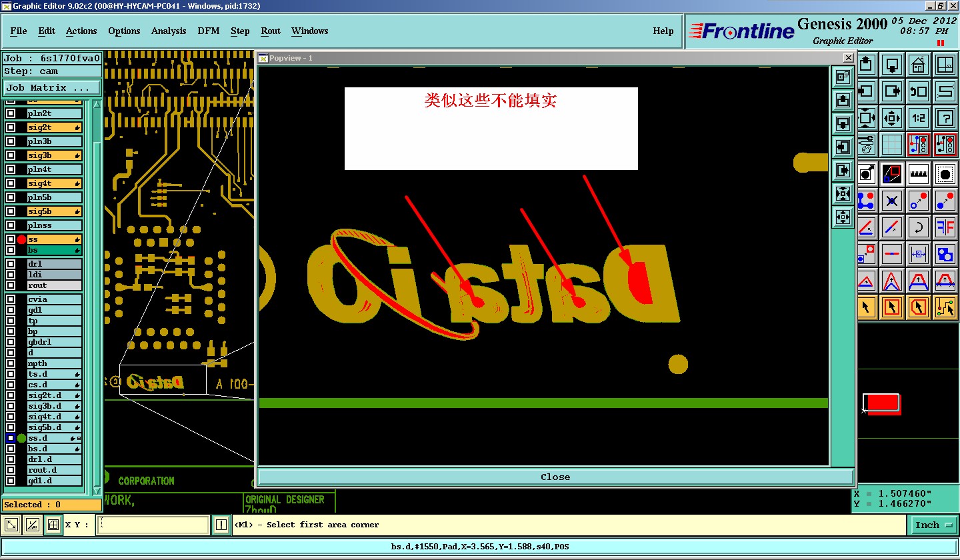Toggle checkbox for layer ss
Image resolution: width=960 pixels, height=560 pixels.
coord(11,239)
